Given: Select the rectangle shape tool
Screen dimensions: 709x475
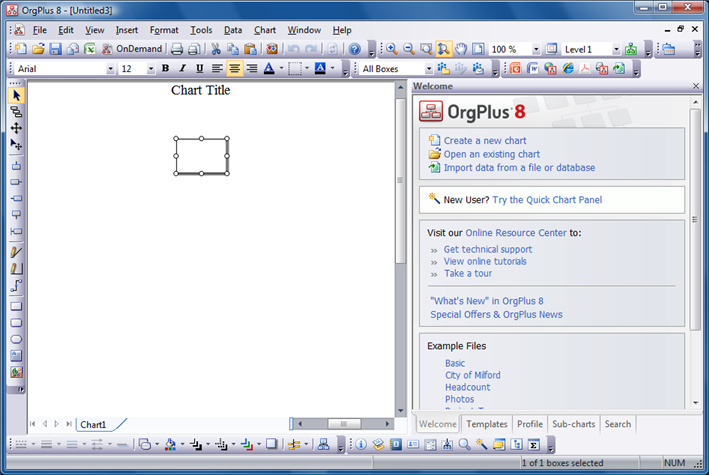Looking at the screenshot, I should pos(16,306).
